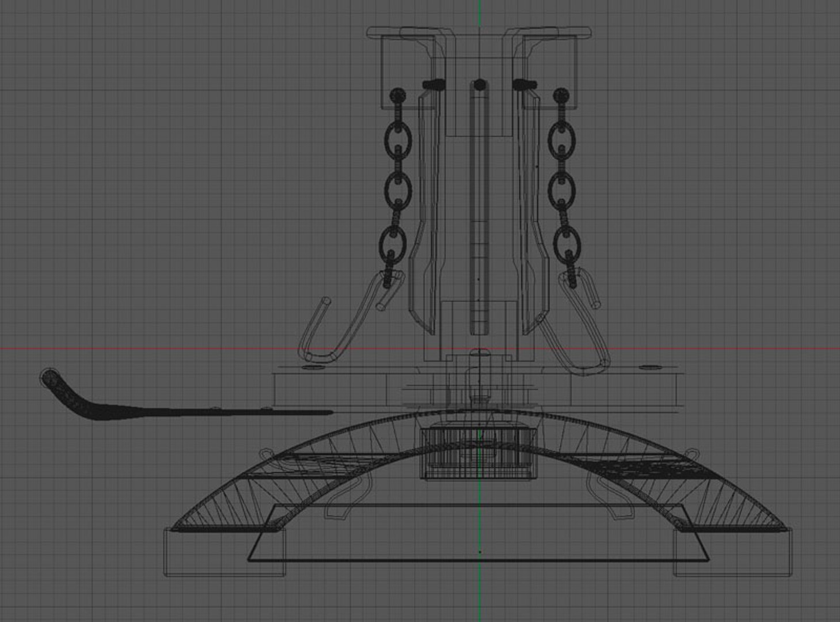Select the left dark bolt near the top bracket
This screenshot has height=622, width=840.
[434, 85]
